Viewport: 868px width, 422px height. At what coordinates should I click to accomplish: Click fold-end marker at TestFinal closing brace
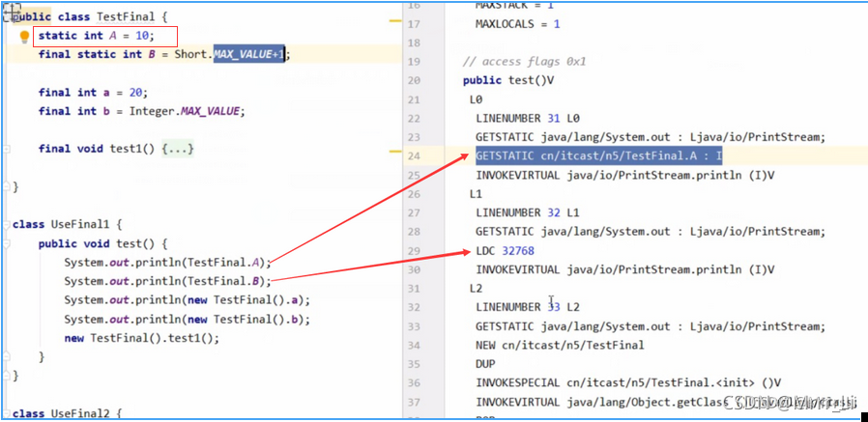pos(7,187)
